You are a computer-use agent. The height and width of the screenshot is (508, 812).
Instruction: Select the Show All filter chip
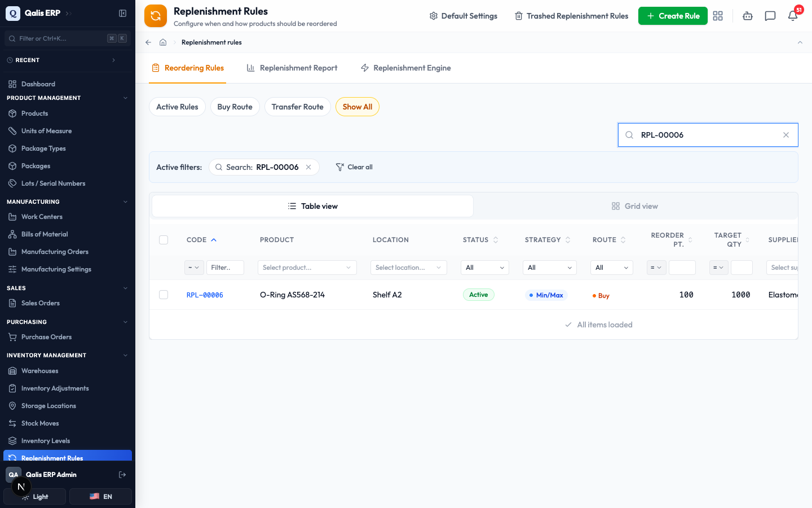pyautogui.click(x=358, y=107)
